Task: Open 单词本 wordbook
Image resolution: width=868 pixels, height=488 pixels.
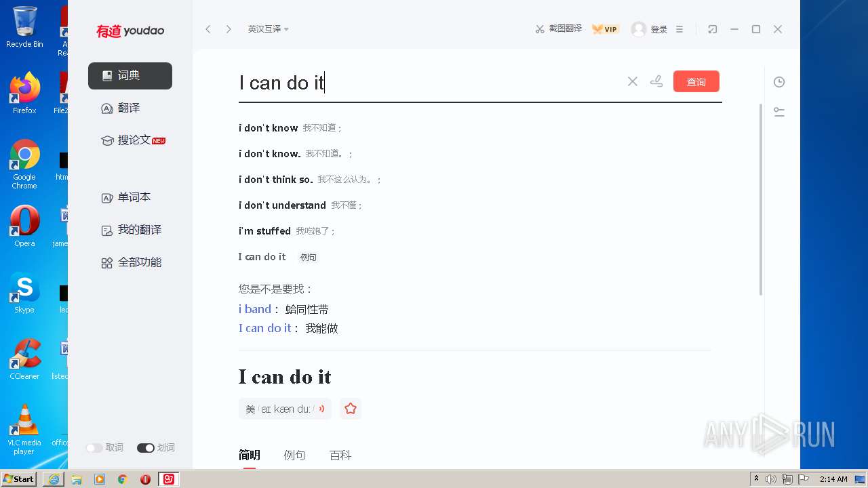Action: click(126, 197)
